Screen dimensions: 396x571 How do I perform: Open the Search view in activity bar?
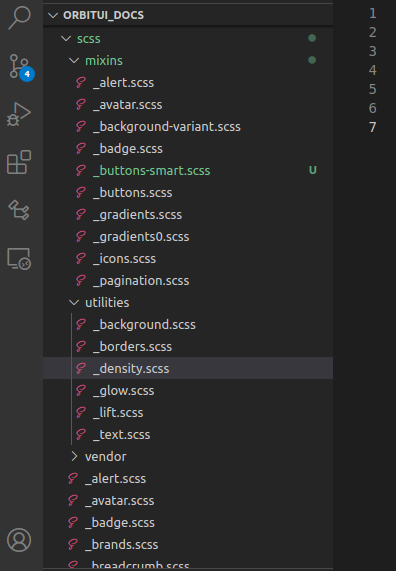click(x=19, y=17)
